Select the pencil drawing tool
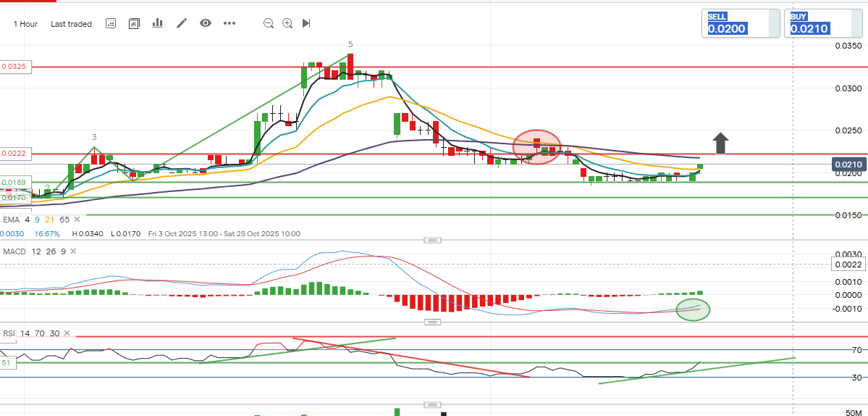This screenshot has height=416, width=868. [182, 23]
